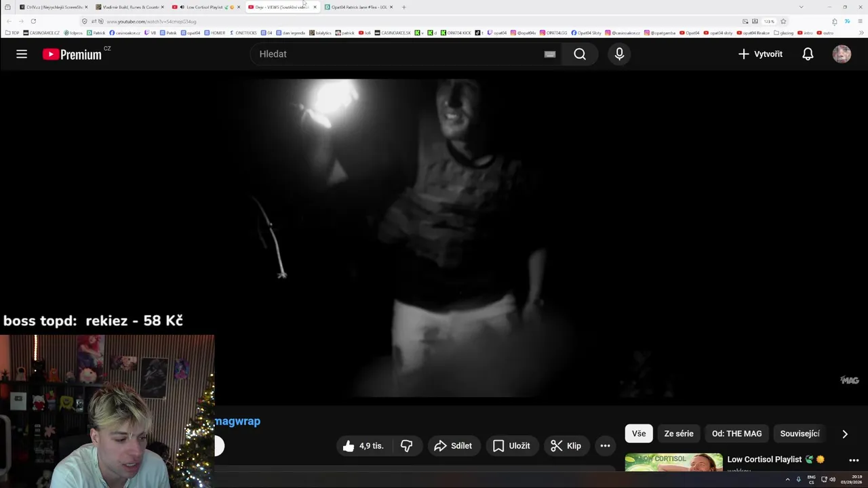
Task: Select the Ze série filter chip
Action: 679,434
